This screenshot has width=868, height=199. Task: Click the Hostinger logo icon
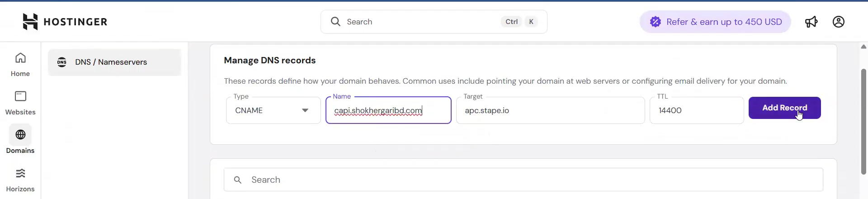30,22
